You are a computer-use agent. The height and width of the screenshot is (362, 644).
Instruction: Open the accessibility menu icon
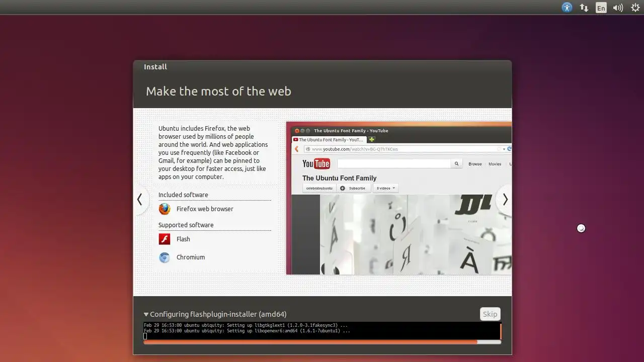point(567,8)
